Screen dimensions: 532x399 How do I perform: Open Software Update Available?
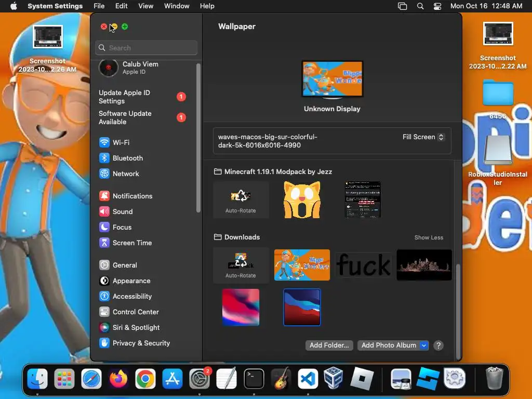coord(142,117)
